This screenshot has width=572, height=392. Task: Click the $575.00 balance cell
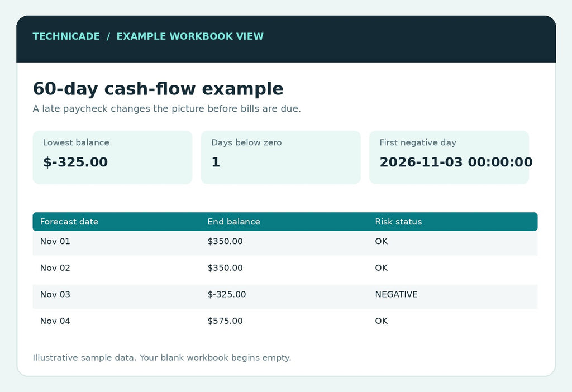click(225, 321)
